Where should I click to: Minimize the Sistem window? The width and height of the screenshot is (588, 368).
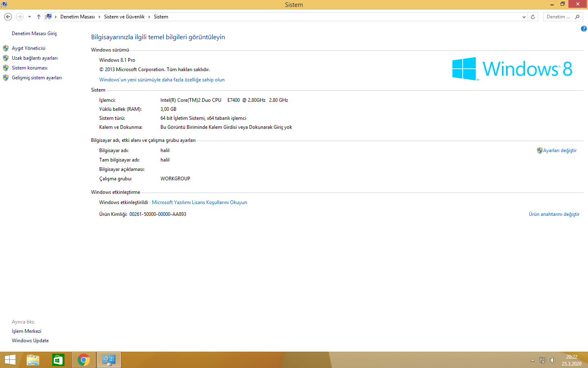(x=552, y=4)
